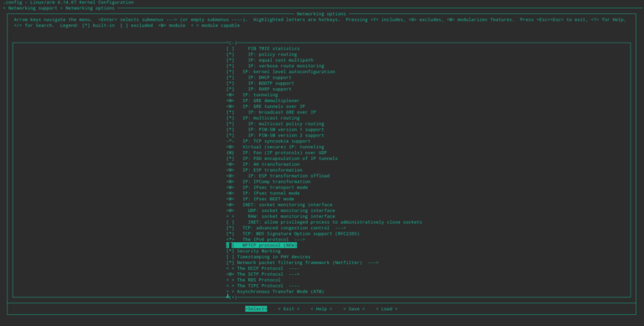The height and width of the screenshot is (326, 644).
Task: Select IP: IPsec tunnel mode
Action: [262, 193]
